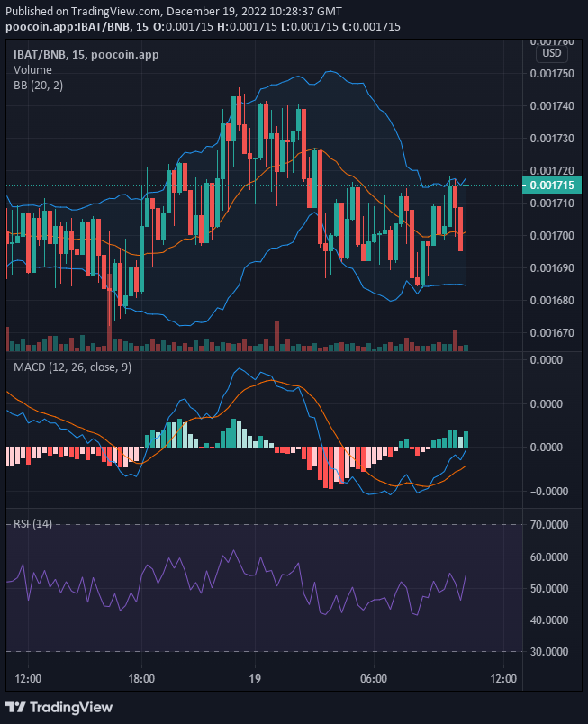Click the Published on TradingView.com header text
The width and height of the screenshot is (588, 724).
[174, 12]
